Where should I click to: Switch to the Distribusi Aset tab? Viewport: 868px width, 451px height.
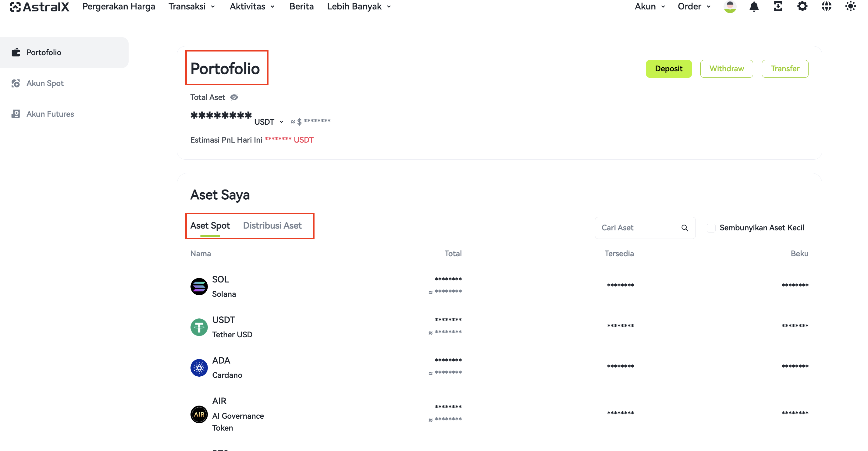(272, 226)
